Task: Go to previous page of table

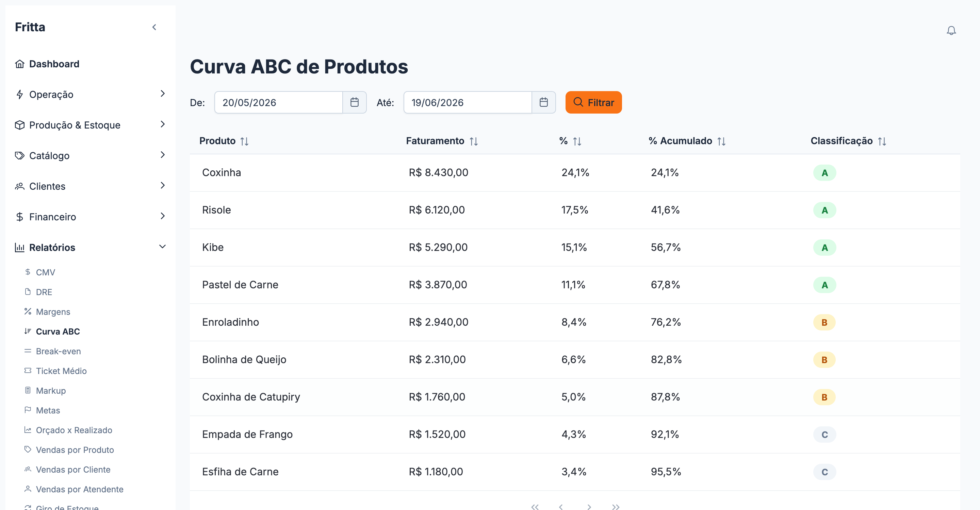Action: tap(561, 507)
